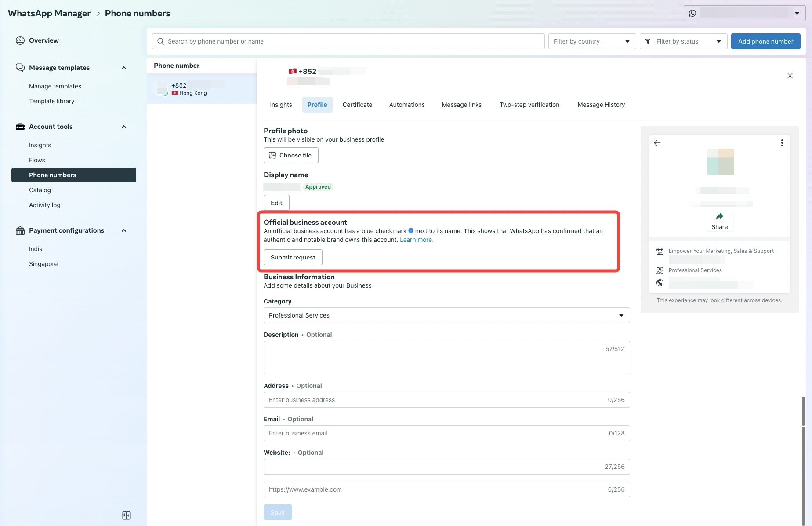The width and height of the screenshot is (812, 526).
Task: Click the Share arrow icon in preview
Action: click(x=720, y=216)
